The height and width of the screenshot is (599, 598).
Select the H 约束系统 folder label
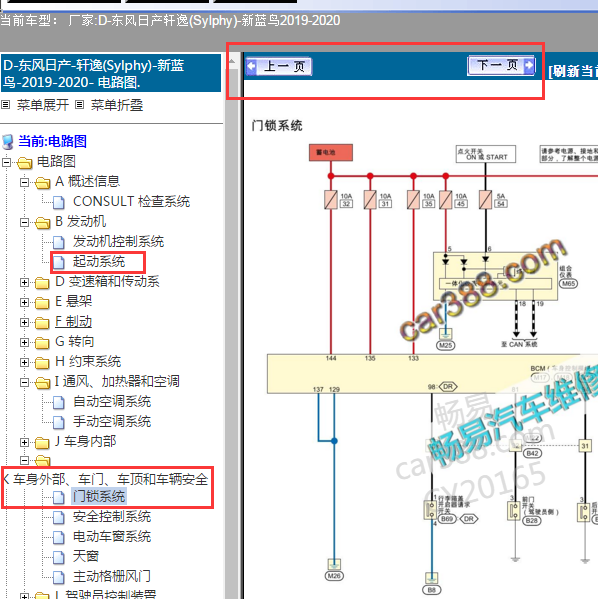tap(88, 361)
